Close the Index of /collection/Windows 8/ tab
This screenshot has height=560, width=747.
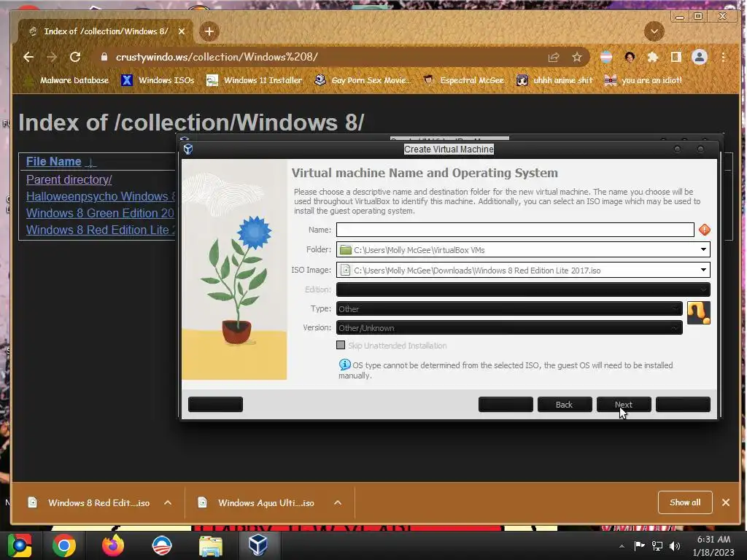coord(182,31)
